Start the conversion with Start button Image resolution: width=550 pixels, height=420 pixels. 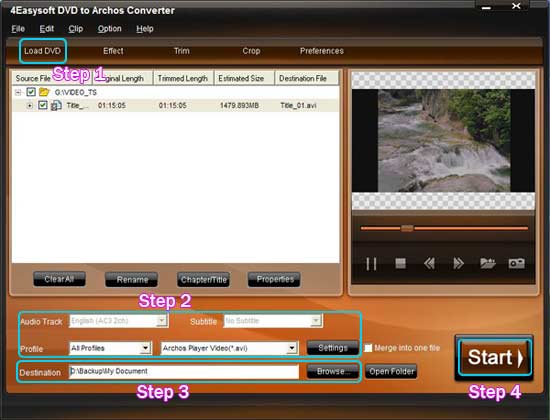click(x=495, y=357)
